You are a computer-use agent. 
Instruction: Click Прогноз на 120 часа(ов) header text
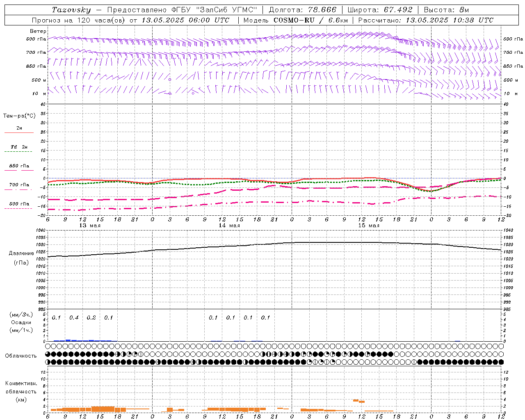point(79,20)
